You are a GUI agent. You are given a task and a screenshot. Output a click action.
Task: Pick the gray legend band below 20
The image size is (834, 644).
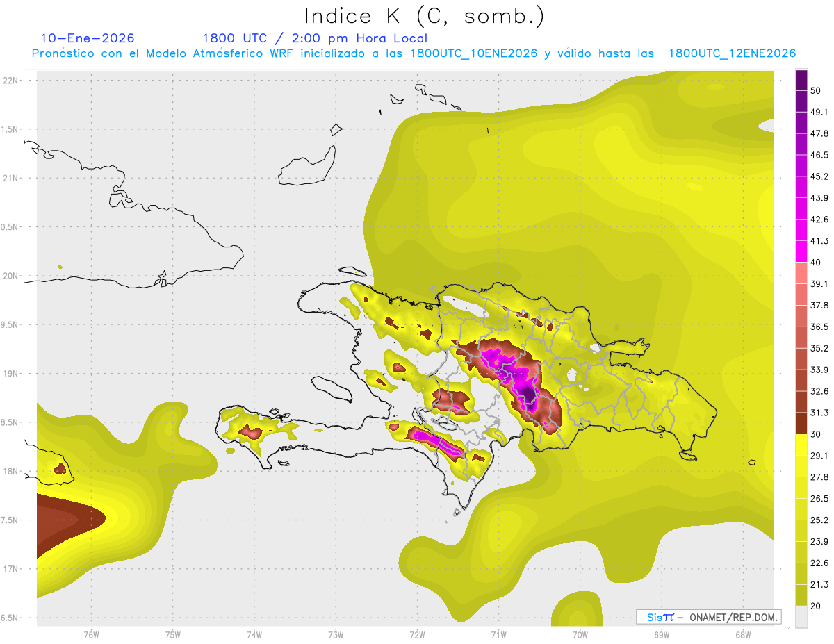(x=802, y=616)
